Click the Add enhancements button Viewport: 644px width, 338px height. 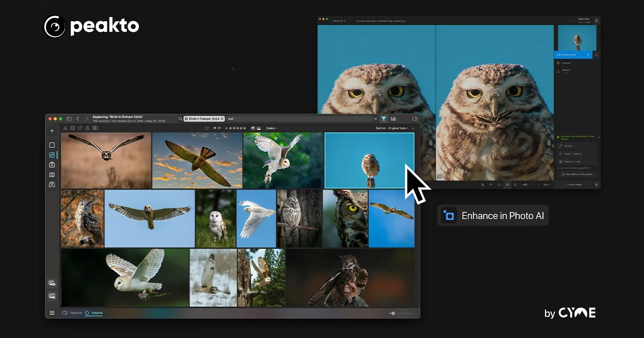(573, 55)
